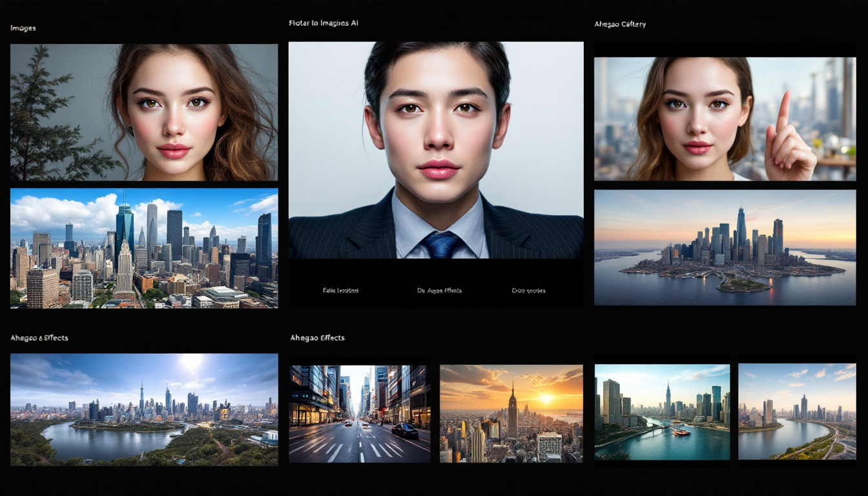Select the aerial island city at dusk image

[x=725, y=247]
